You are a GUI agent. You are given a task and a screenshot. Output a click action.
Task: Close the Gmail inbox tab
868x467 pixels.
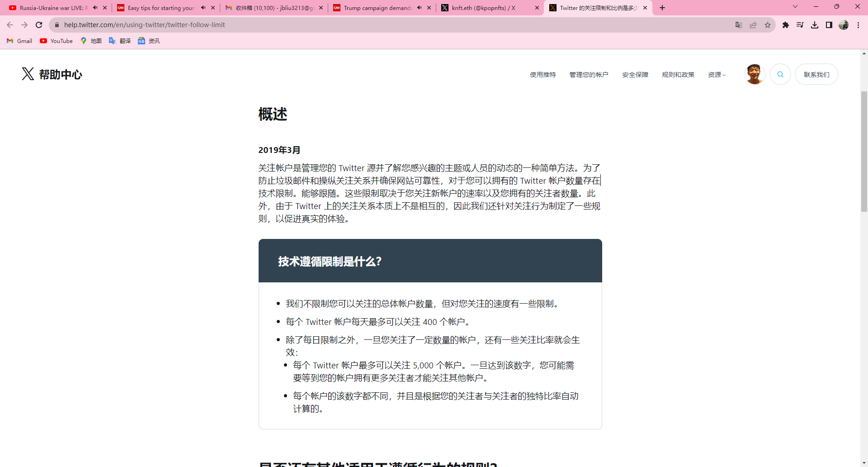tap(321, 8)
